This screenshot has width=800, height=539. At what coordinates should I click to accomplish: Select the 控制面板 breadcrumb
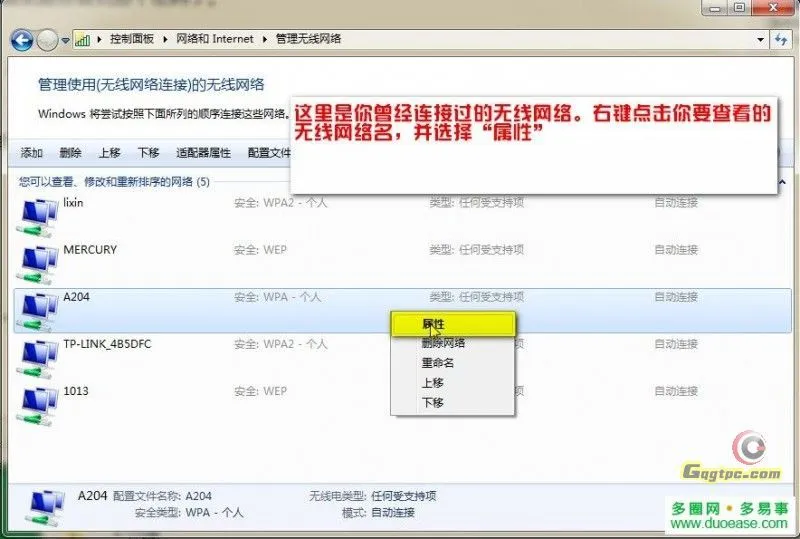(x=132, y=39)
